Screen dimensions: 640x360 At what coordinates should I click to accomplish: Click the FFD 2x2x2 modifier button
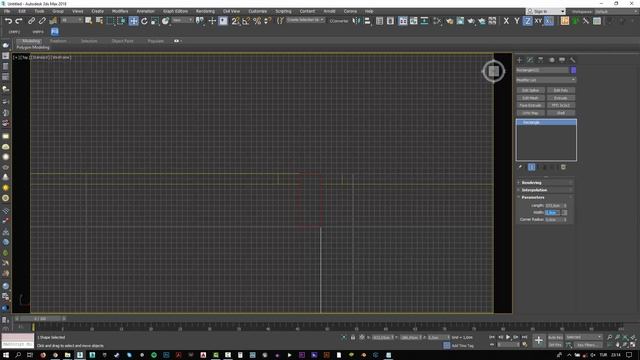(561, 105)
